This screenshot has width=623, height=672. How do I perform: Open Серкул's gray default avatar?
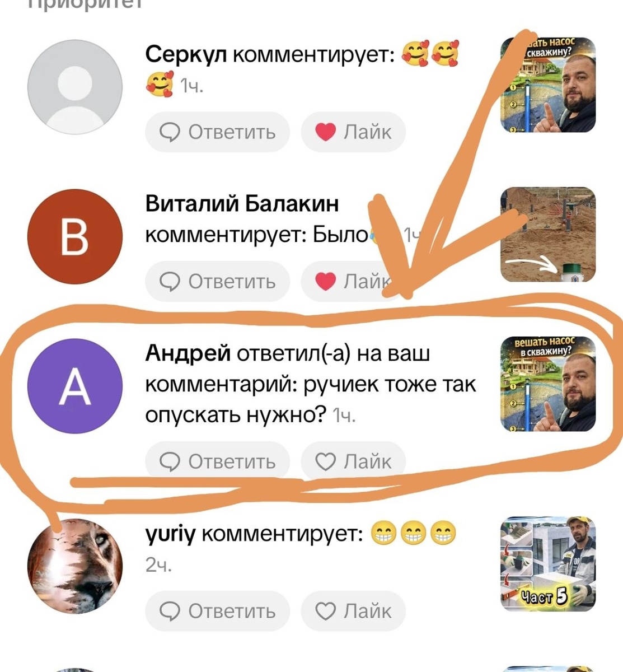click(75, 87)
